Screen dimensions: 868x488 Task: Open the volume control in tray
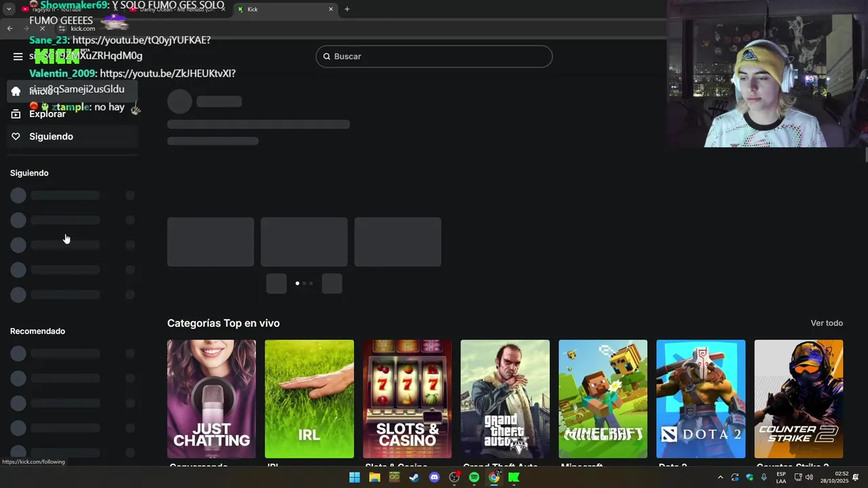(x=809, y=477)
